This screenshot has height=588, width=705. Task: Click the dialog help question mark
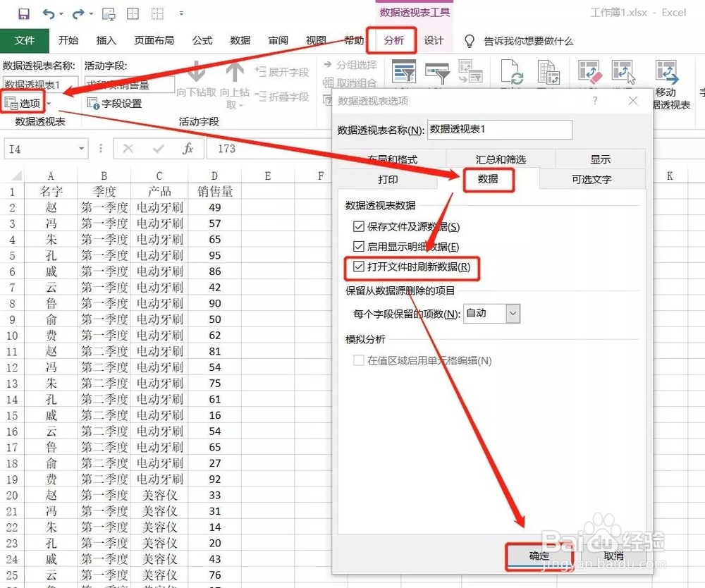[x=595, y=101]
